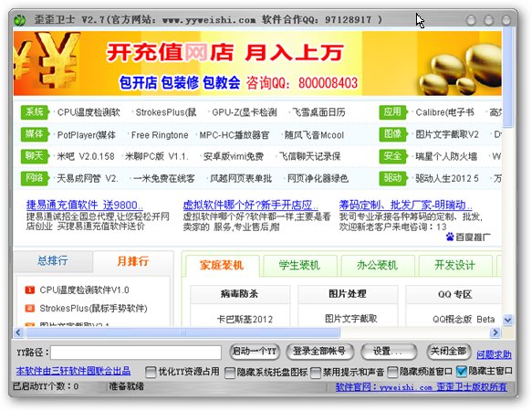Click the vertical scrollbar down arrow

[x=507, y=320]
